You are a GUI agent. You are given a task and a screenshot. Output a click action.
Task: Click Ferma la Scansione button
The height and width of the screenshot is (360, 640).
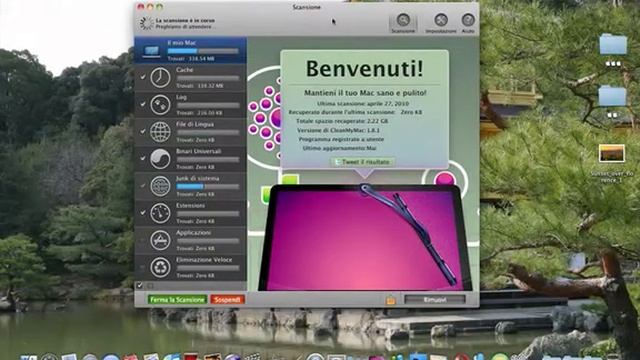[177, 300]
